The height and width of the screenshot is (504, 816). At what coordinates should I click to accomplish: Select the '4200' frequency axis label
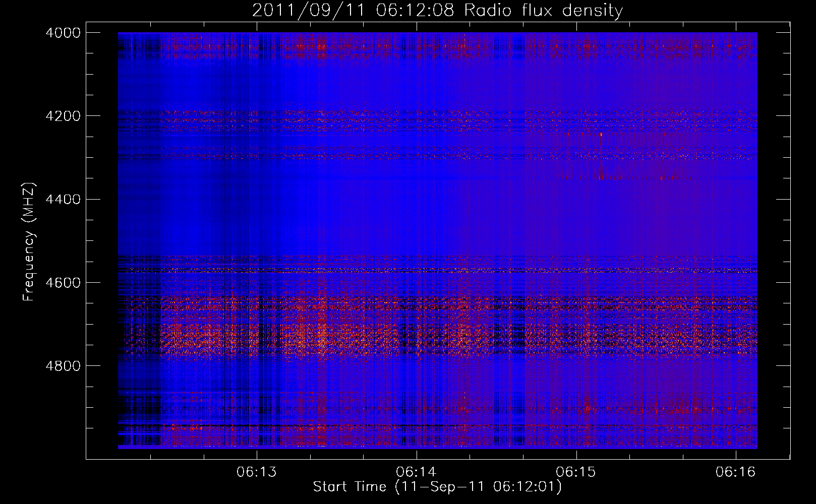pos(63,116)
